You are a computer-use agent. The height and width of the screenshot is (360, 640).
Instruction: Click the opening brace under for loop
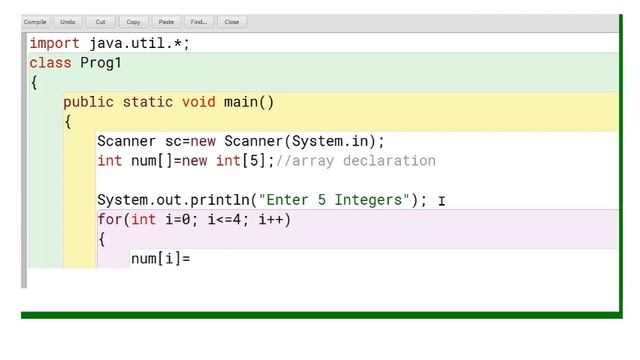[102, 240]
